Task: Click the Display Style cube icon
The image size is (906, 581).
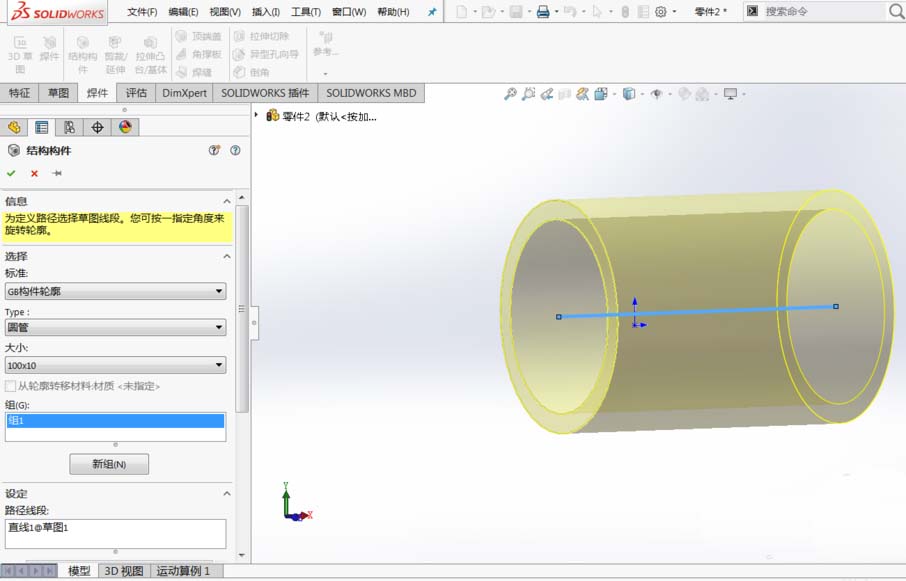Action: [x=629, y=94]
